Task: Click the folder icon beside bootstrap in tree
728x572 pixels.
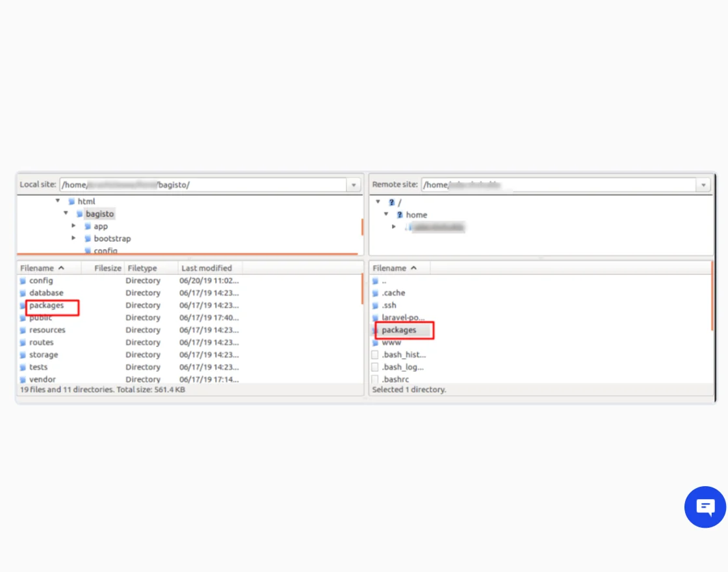Action: click(x=87, y=239)
